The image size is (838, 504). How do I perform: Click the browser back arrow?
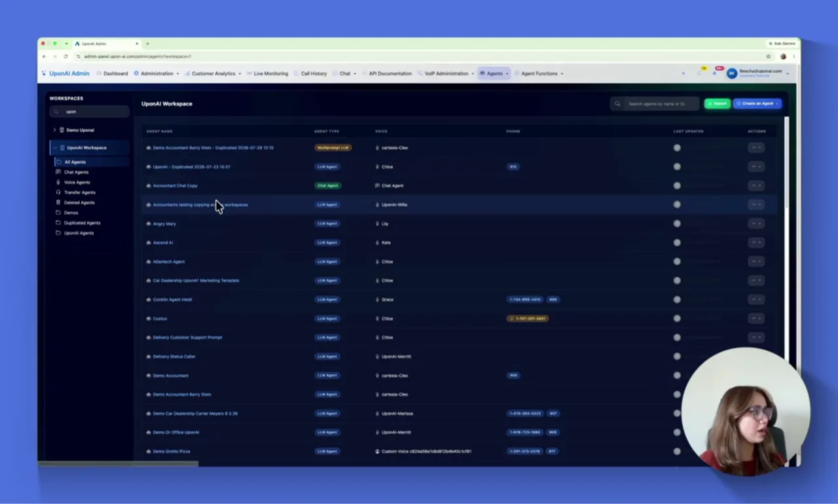[45, 56]
